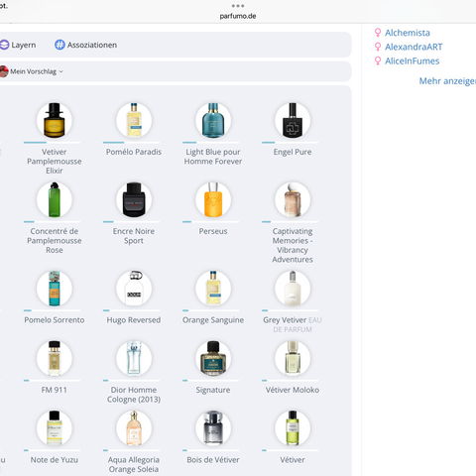Click vote bar under Engel Pure image
The image size is (476, 476).
pos(290,143)
